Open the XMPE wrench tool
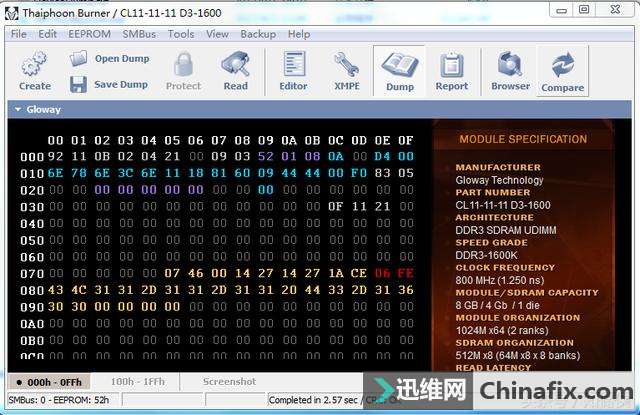Screen dimensions: 640x415 point(347,65)
